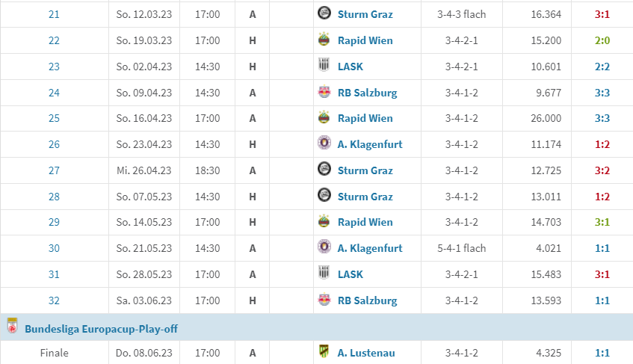
Task: Open matchday 27 link
Action: 54,170
